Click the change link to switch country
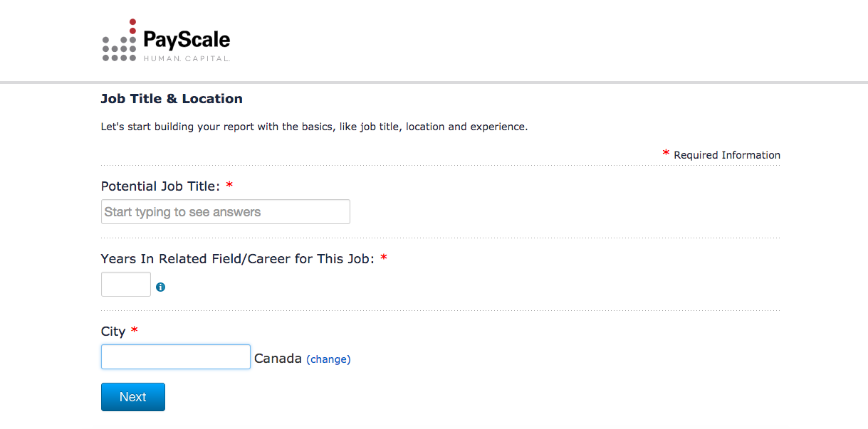This screenshot has height=429, width=868. pyautogui.click(x=328, y=359)
